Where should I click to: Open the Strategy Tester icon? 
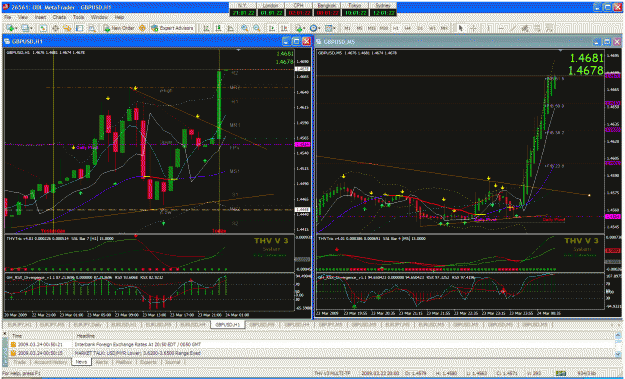(x=92, y=28)
